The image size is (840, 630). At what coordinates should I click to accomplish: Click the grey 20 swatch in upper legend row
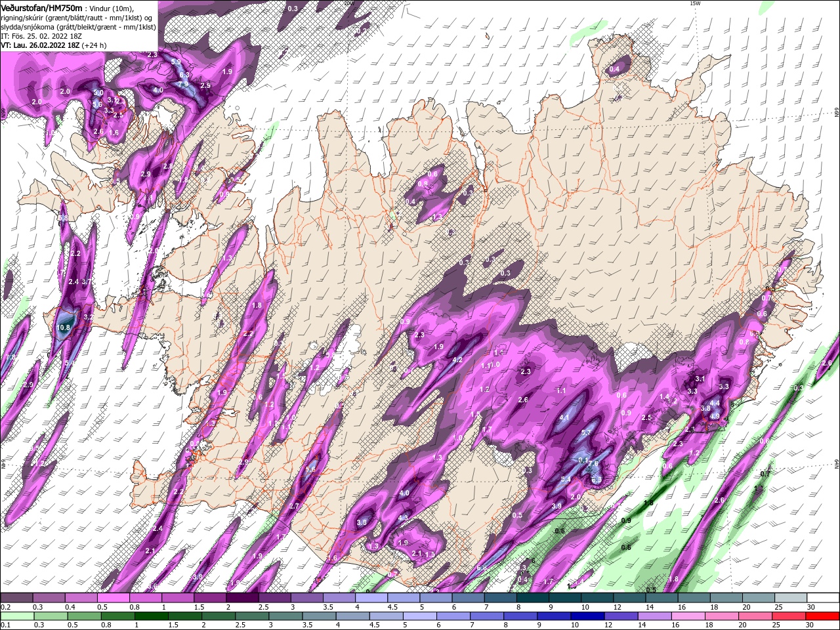759,598
